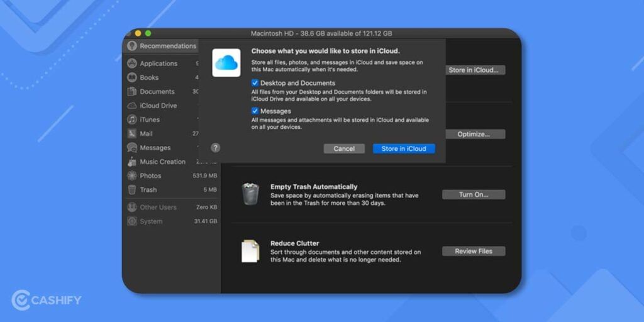Select Photos category label
Image resolution: width=644 pixels, height=322 pixels.
click(150, 176)
